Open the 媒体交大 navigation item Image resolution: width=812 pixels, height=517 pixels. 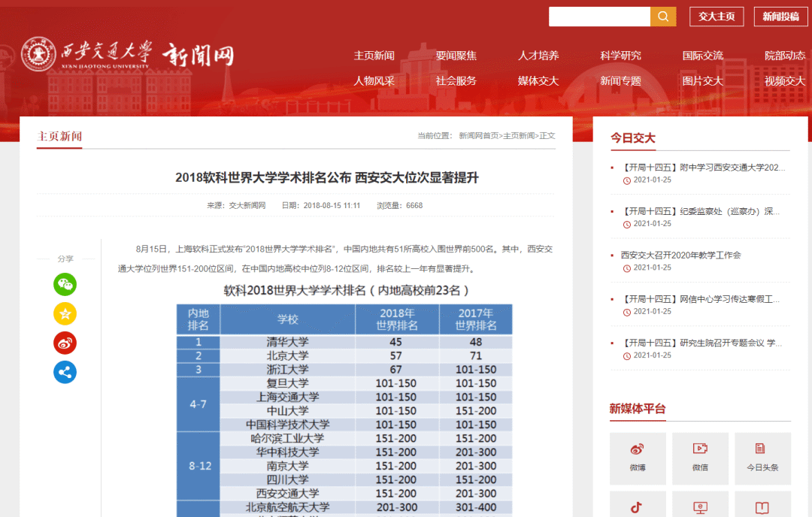[538, 80]
